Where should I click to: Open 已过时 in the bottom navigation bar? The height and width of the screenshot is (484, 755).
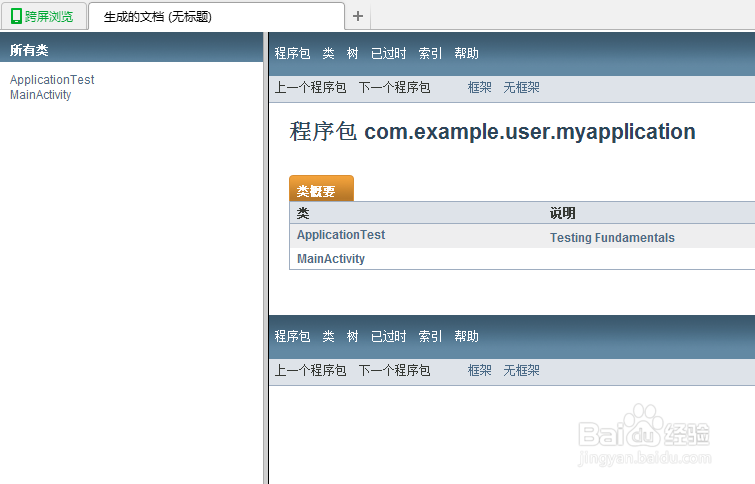point(389,336)
